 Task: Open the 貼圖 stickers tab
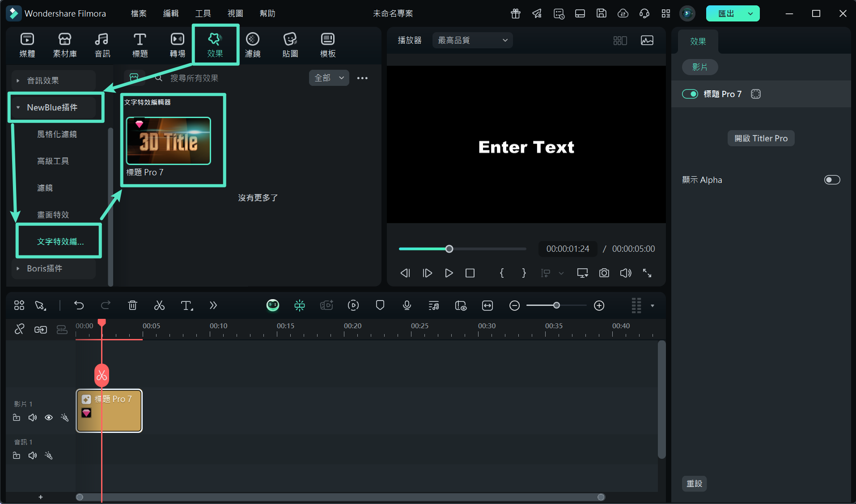tap(290, 45)
